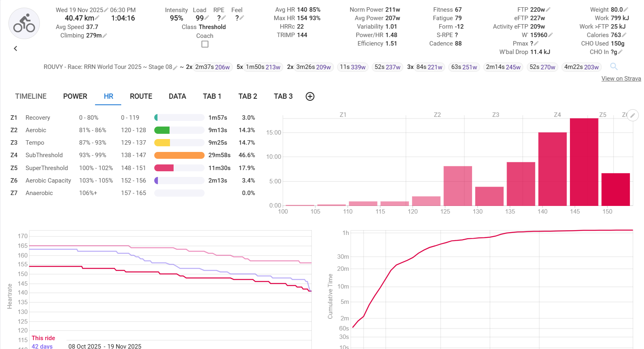Select the 4m22s 203w interval chip
The height and width of the screenshot is (349, 644).
[x=581, y=67]
